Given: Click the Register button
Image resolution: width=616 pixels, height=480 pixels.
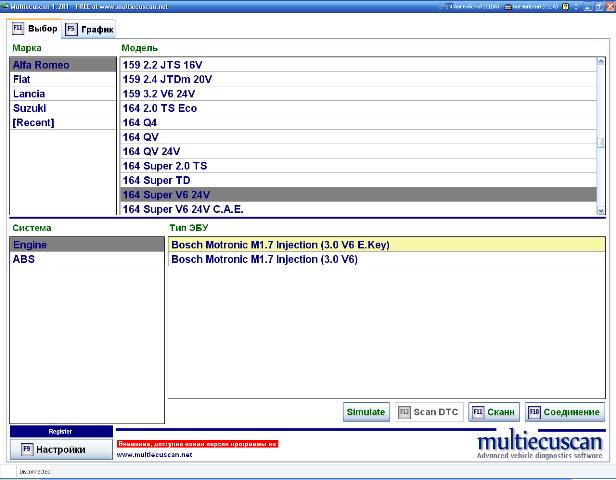Looking at the screenshot, I should [60, 432].
